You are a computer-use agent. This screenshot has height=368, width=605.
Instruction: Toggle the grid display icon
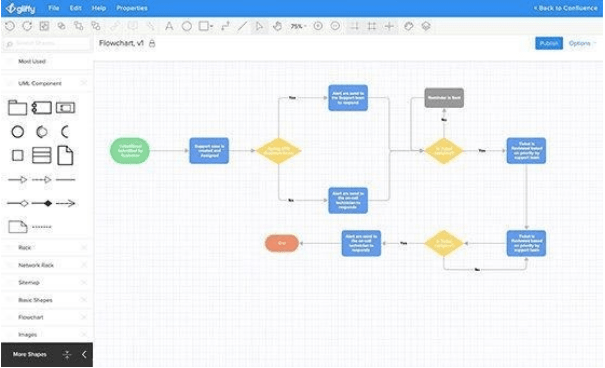pos(372,26)
